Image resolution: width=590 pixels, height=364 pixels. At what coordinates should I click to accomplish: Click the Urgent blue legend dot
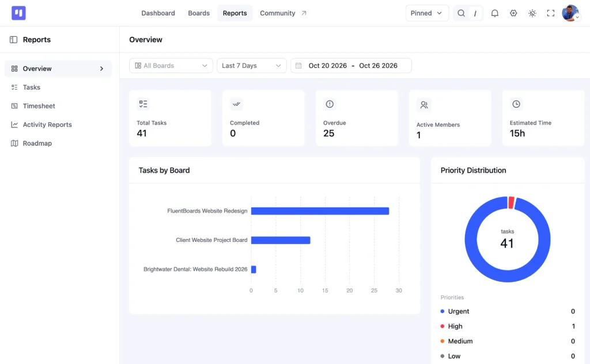[x=442, y=312]
